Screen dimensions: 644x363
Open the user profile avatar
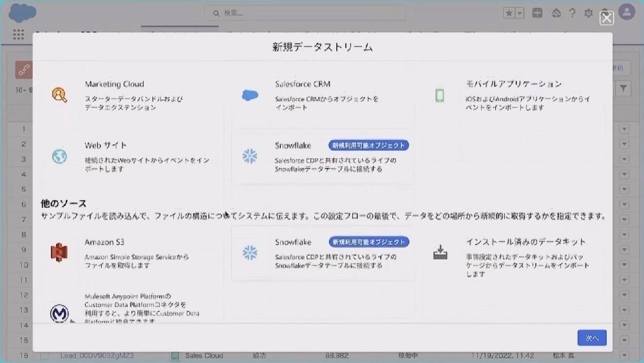coord(627,12)
